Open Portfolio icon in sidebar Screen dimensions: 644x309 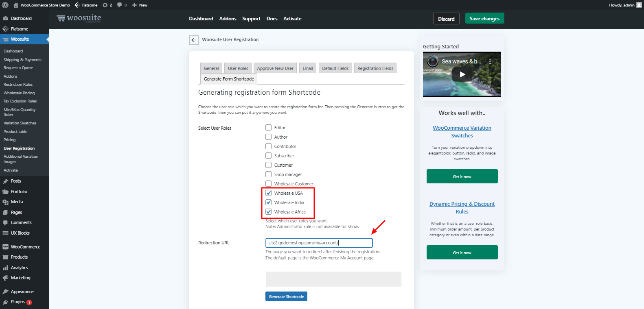5,191
